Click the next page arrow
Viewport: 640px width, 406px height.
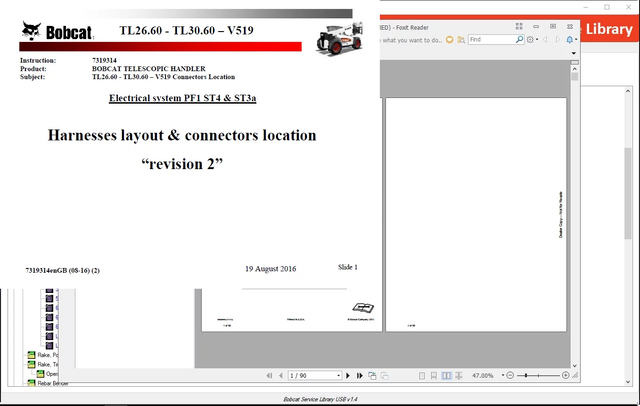point(348,376)
